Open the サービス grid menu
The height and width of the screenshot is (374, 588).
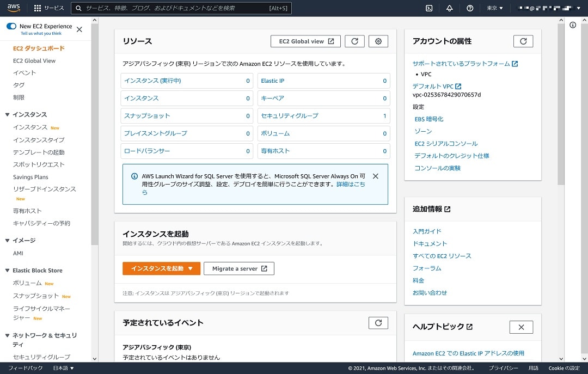49,8
